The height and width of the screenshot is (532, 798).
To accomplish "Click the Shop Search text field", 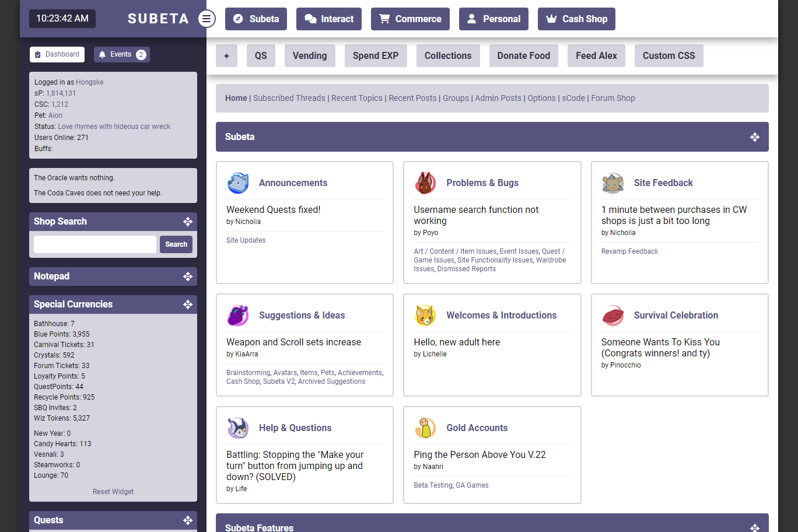I will pyautogui.click(x=95, y=244).
